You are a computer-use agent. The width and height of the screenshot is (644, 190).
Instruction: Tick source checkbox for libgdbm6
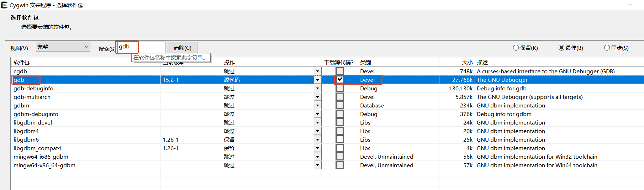340,139
